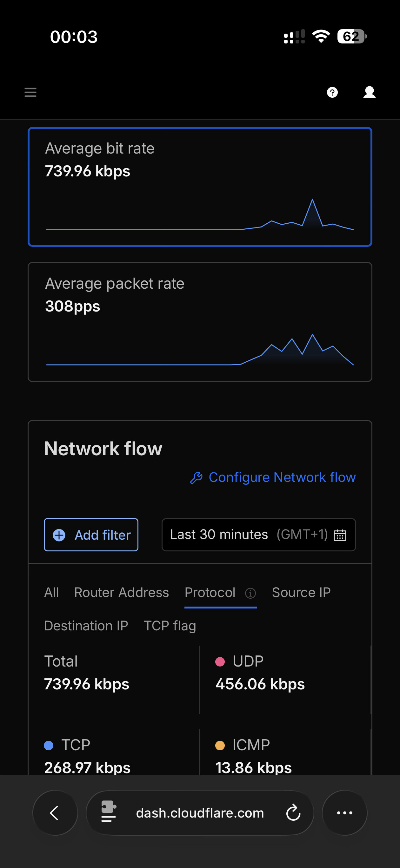Switch to the Source IP tab
400x868 pixels.
(x=301, y=592)
